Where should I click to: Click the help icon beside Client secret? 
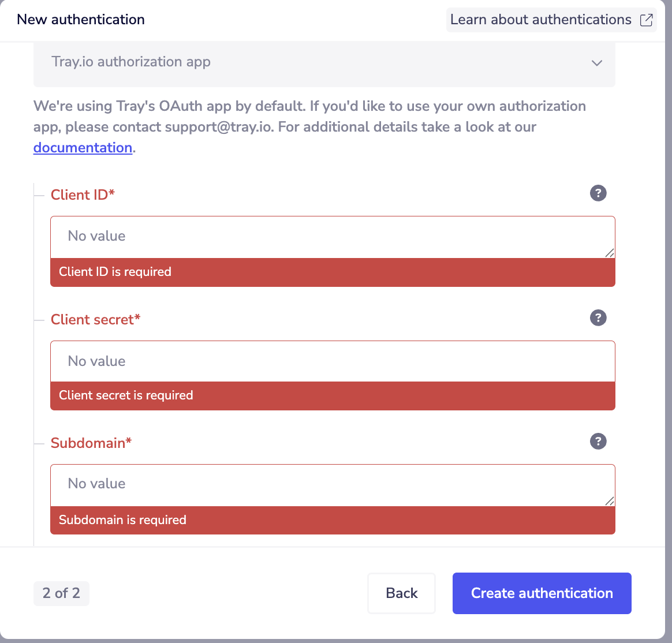click(598, 318)
